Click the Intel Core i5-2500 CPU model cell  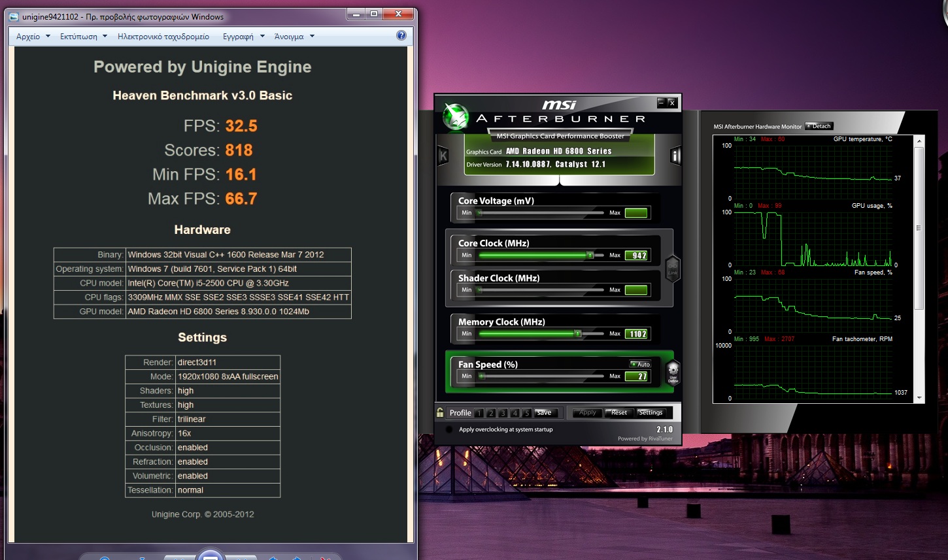(238, 283)
